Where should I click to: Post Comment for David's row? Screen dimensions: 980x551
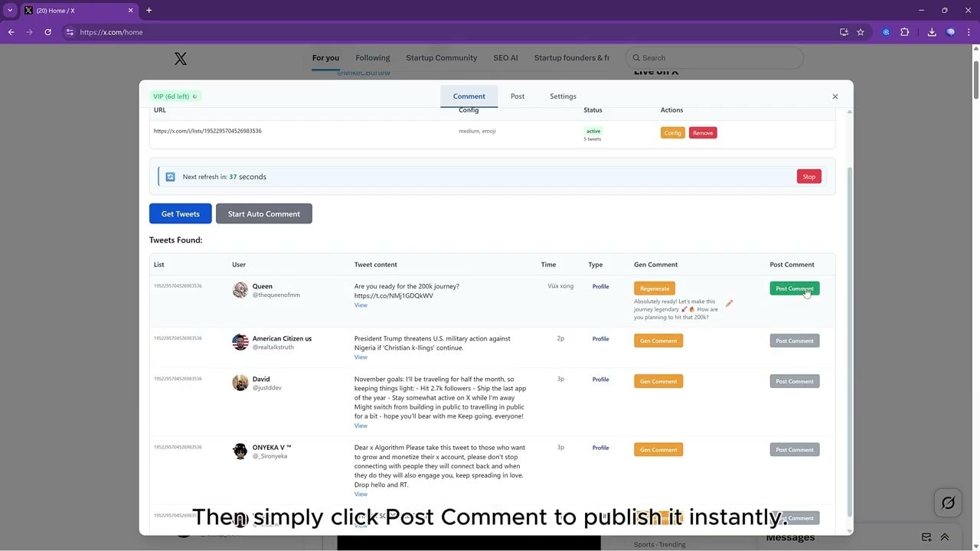pos(795,381)
